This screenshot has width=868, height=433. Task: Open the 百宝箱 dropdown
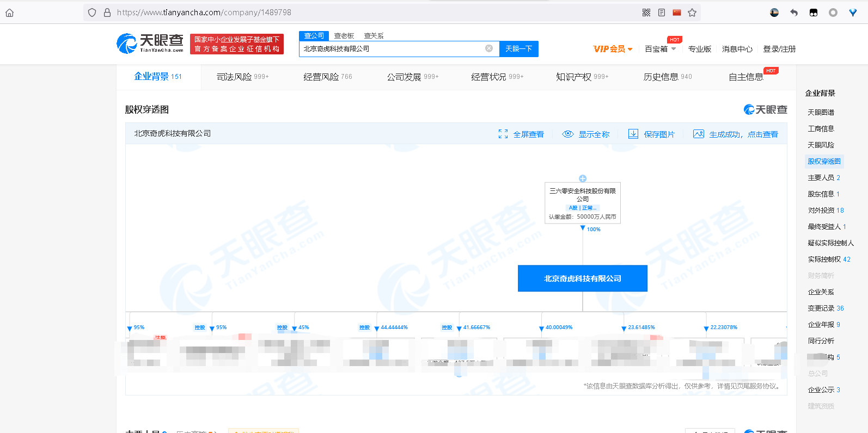coord(660,49)
